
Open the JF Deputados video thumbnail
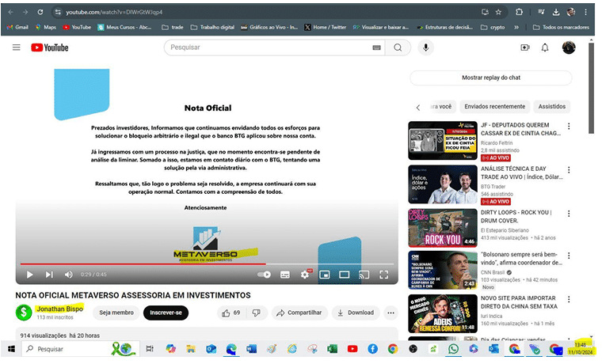click(443, 141)
